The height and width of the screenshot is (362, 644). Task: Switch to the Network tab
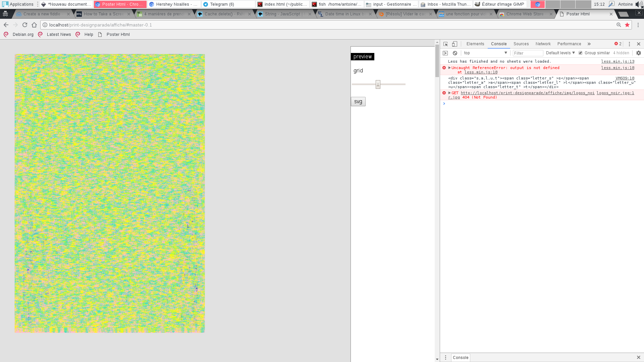click(543, 44)
